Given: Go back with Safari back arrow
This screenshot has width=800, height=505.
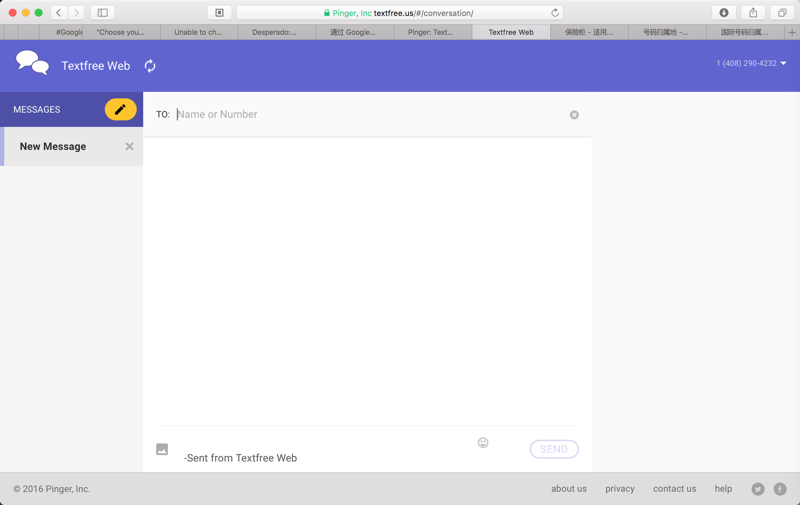Looking at the screenshot, I should [59, 12].
